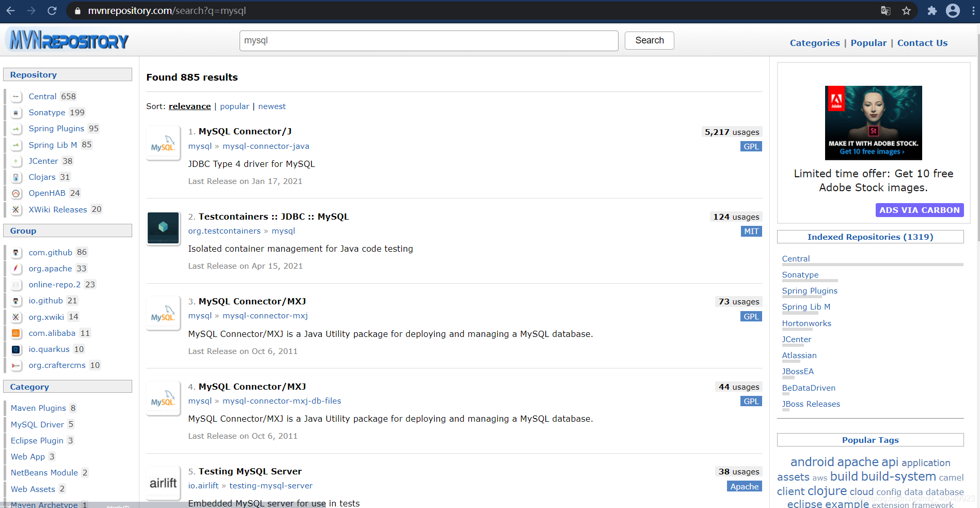
Task: Open the Categories menu link
Action: (x=815, y=43)
